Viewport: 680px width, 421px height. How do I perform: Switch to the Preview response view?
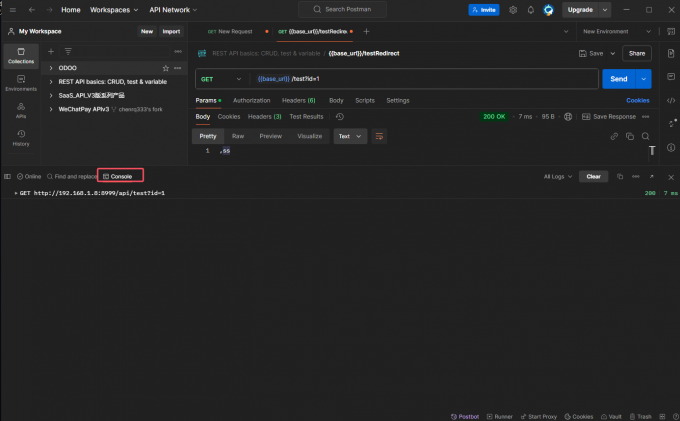tap(271, 136)
